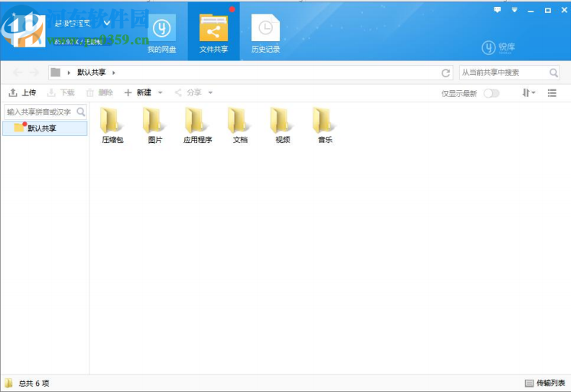Click the 总共 6 项 status text
The image size is (574, 392).
point(34,384)
